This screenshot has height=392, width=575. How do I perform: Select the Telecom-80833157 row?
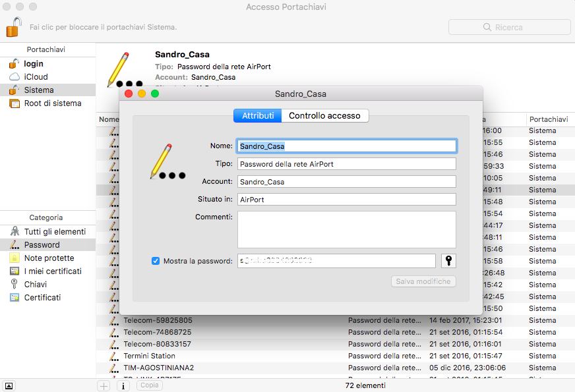tap(336, 344)
